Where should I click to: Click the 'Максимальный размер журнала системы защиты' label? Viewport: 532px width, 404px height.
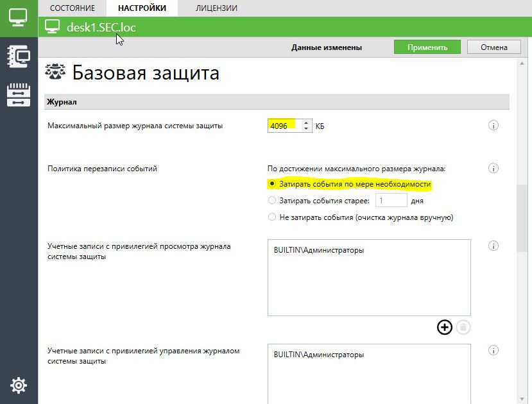135,126
